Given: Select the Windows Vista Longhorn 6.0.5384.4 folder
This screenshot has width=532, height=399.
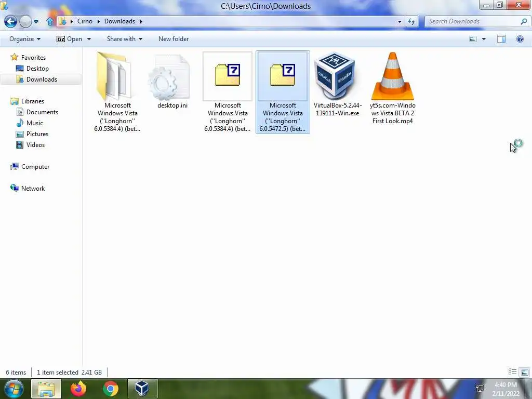Looking at the screenshot, I should point(117,92).
